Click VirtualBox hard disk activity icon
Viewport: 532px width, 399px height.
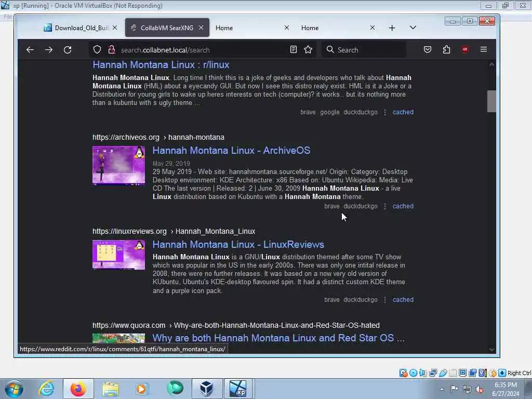point(403,373)
